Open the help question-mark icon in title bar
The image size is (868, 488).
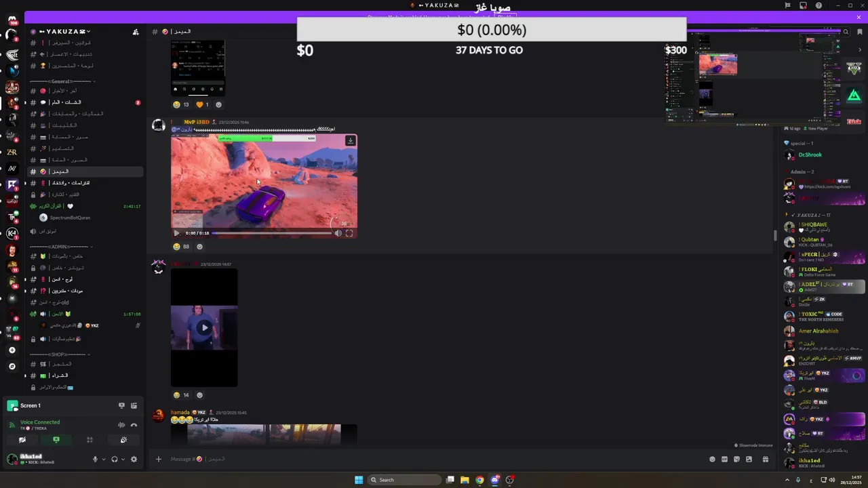818,5
